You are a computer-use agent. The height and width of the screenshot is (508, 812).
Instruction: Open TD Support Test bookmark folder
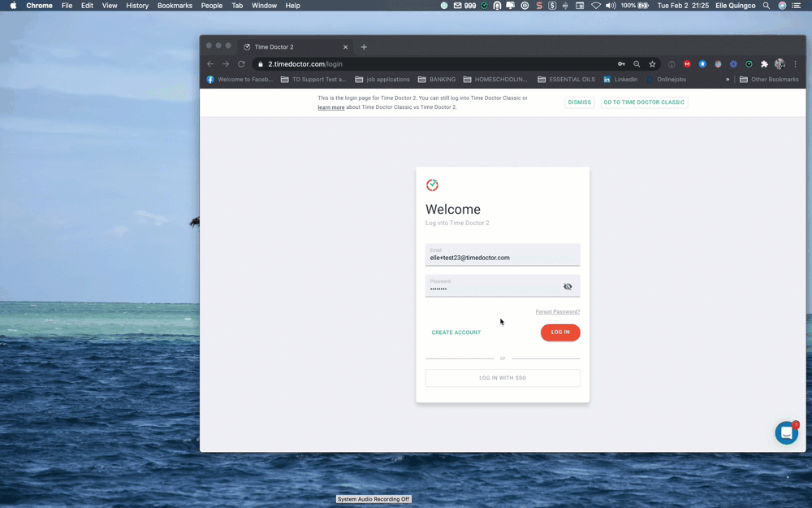313,80
